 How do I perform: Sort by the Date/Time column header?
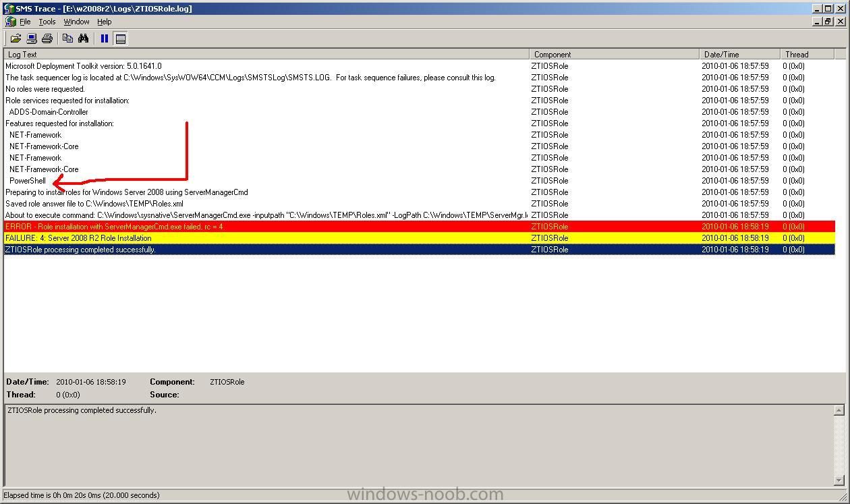click(x=740, y=54)
